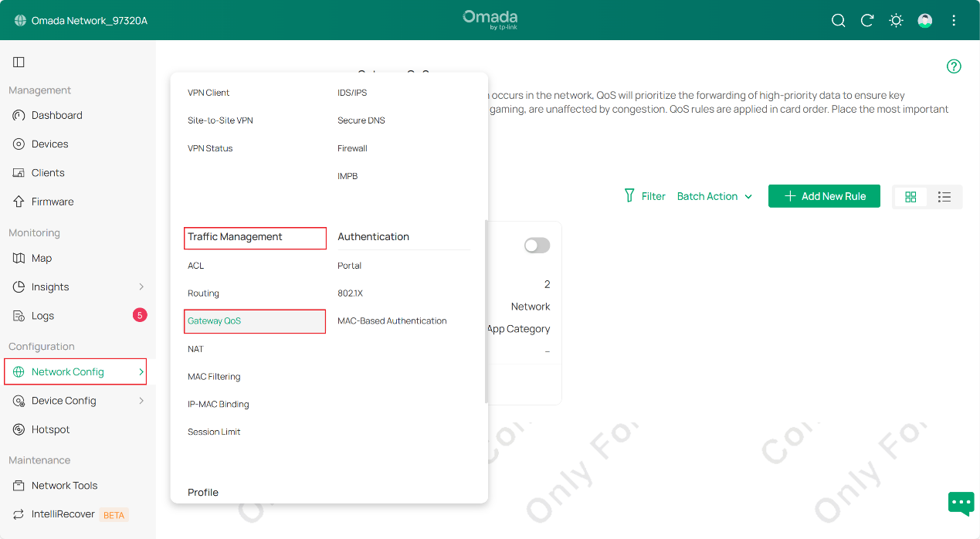Toggle display theme with the sun icon
This screenshot has width=980, height=539.
(x=895, y=20)
